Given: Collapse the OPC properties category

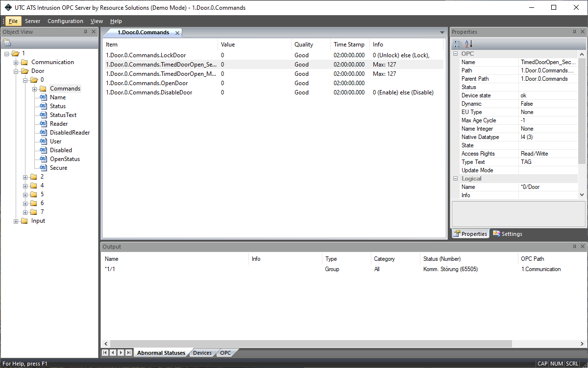Looking at the screenshot, I should [455, 54].
